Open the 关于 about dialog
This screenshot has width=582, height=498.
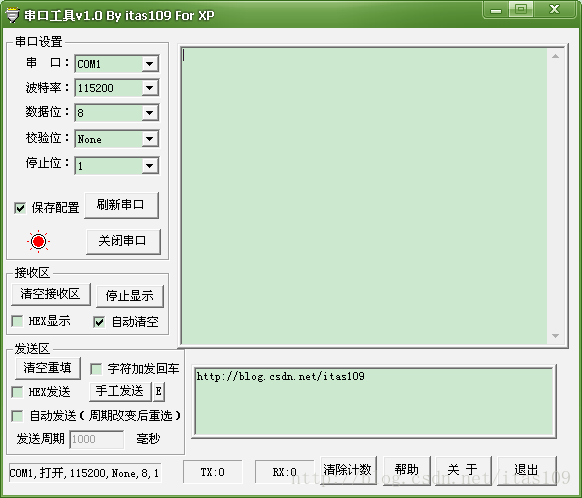point(463,470)
